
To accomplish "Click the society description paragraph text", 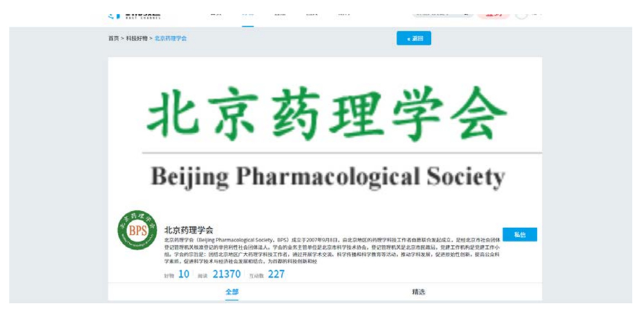I will [x=332, y=250].
